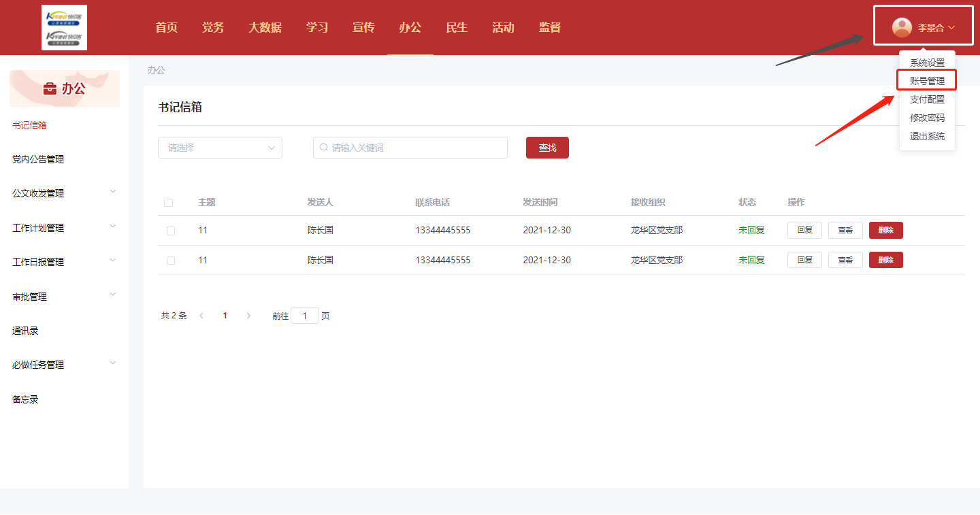Go to the next page arrow
Viewport: 980px width, 515px height.
pos(248,316)
